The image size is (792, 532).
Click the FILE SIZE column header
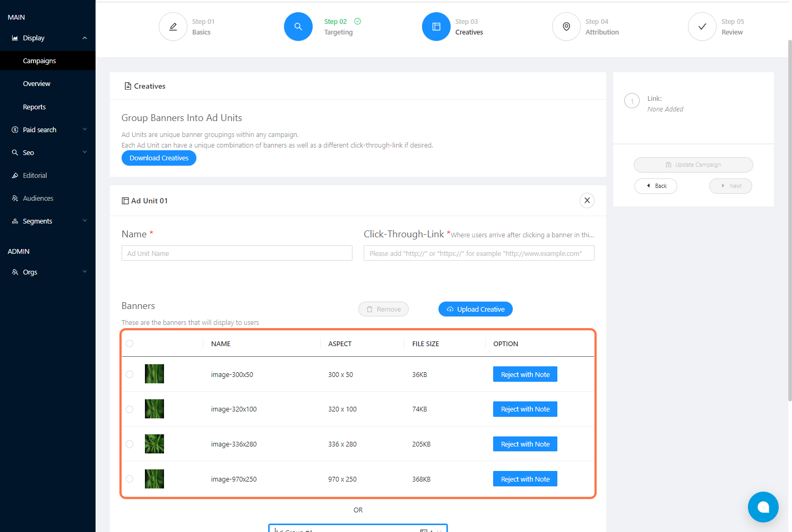426,344
